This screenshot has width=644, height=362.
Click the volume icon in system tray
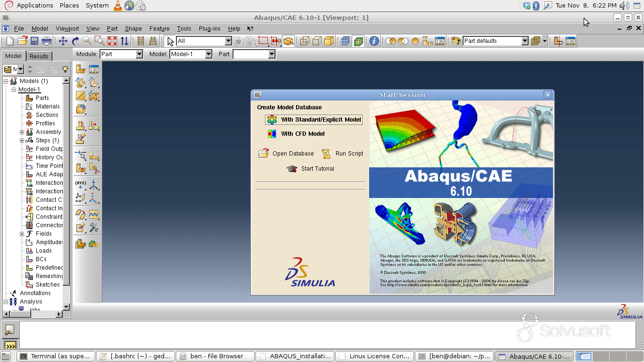(x=624, y=6)
